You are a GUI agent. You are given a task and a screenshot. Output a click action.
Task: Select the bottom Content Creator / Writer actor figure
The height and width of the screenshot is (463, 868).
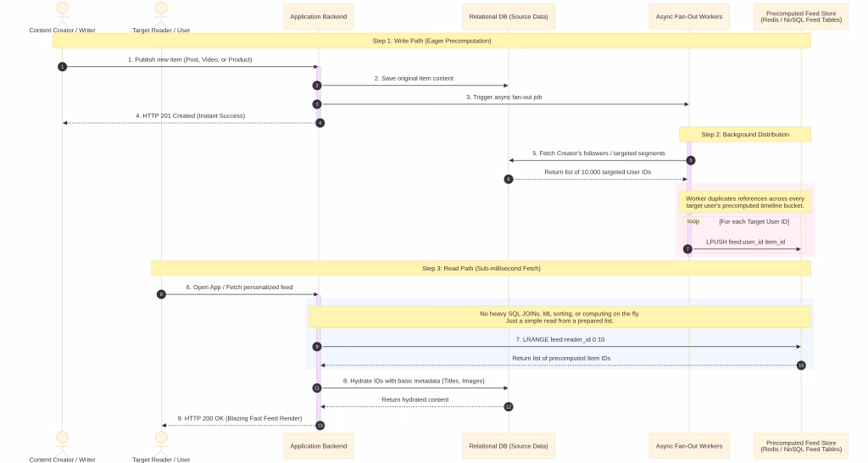(x=63, y=443)
